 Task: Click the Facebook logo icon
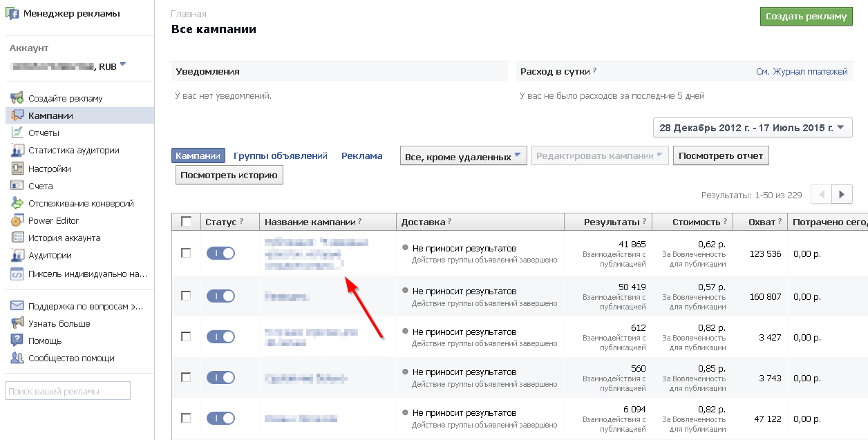pyautogui.click(x=12, y=14)
